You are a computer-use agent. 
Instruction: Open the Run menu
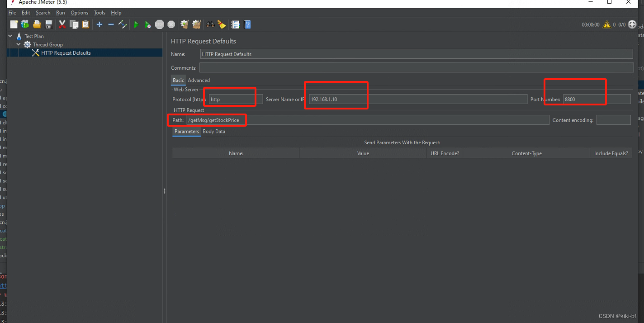point(61,13)
